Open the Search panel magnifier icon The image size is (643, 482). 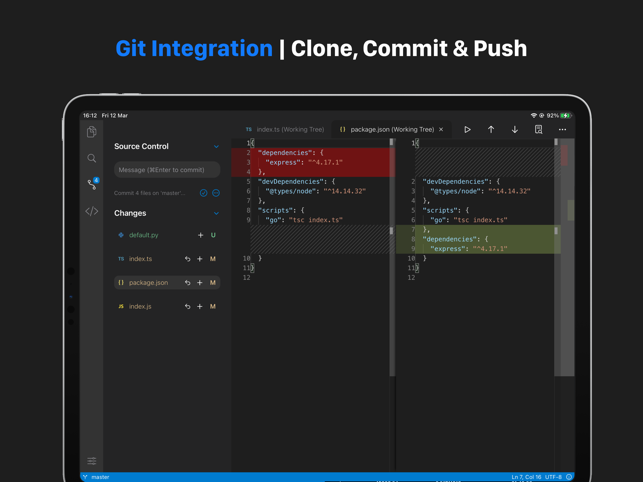tap(92, 158)
